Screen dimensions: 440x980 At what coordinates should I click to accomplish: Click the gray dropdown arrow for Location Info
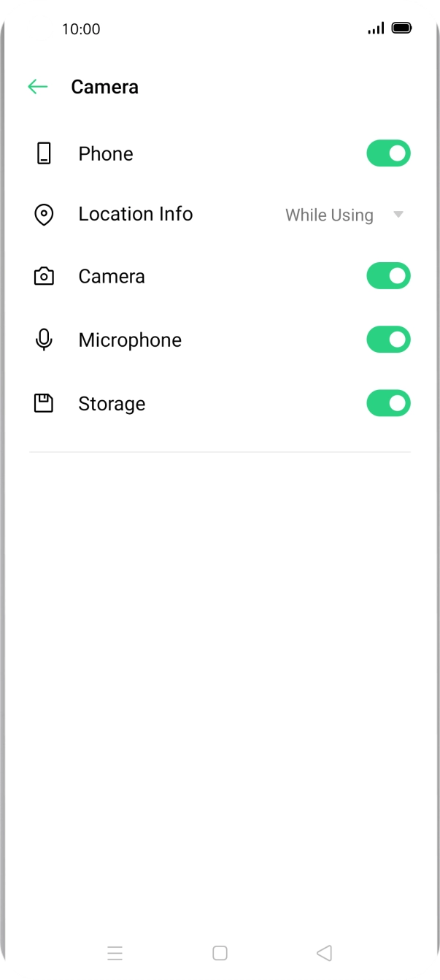[399, 215]
